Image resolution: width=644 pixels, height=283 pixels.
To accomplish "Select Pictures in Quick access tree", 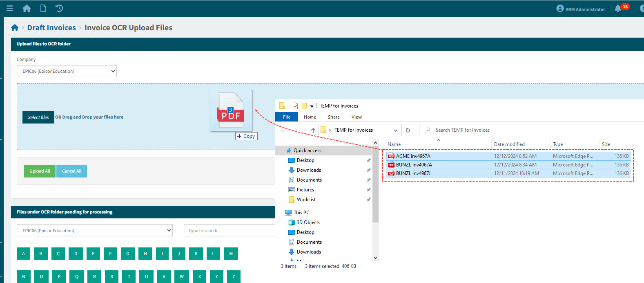I will point(305,190).
